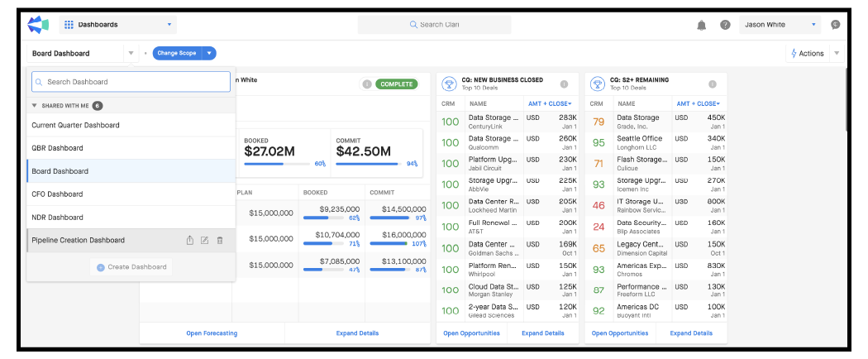Click the Clari logo icon
The height and width of the screenshot is (359, 868).
[x=38, y=24]
